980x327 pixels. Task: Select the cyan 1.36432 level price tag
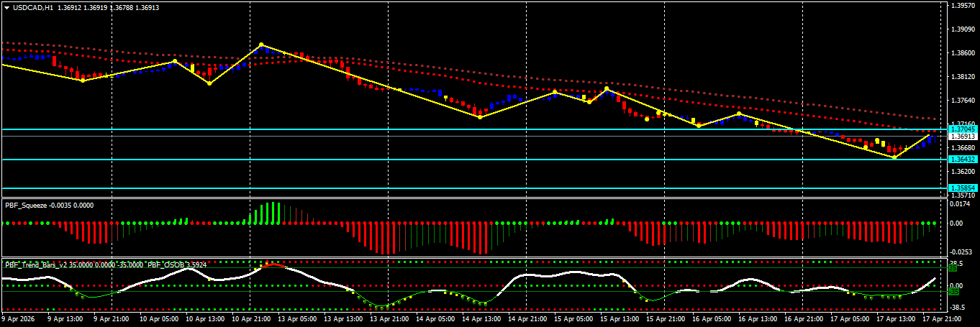pos(962,159)
